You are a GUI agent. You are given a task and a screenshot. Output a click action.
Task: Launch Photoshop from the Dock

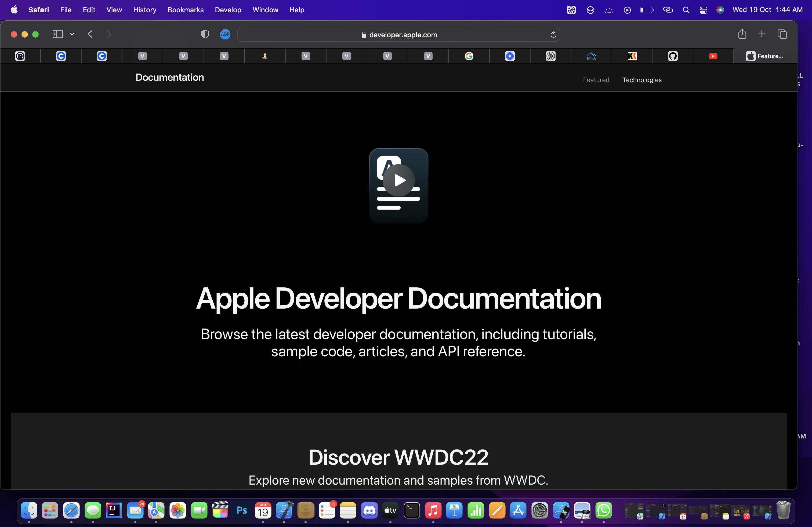click(x=242, y=510)
